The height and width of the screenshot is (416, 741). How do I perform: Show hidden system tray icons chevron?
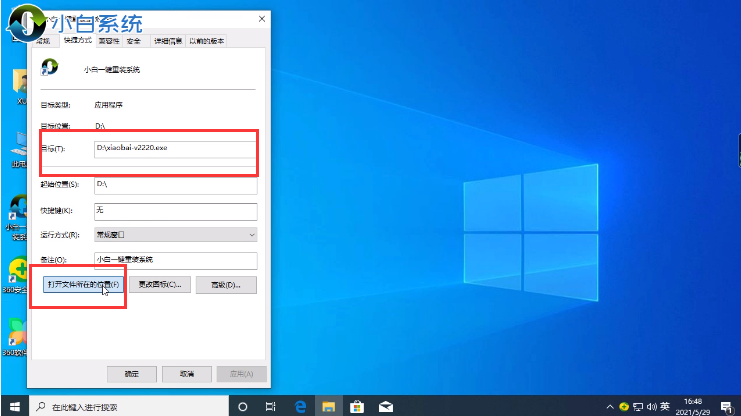(610, 407)
